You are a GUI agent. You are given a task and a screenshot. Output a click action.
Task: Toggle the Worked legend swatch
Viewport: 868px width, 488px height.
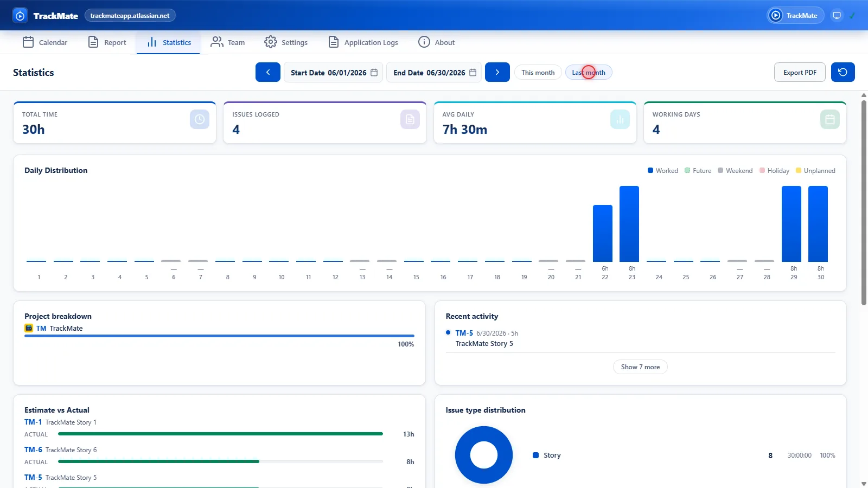pyautogui.click(x=650, y=170)
